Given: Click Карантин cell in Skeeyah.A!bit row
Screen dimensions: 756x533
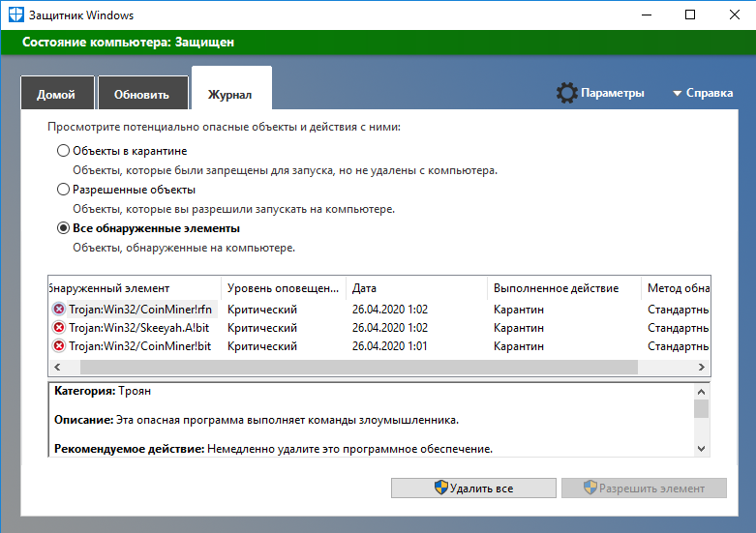Looking at the screenshot, I should coord(519,328).
